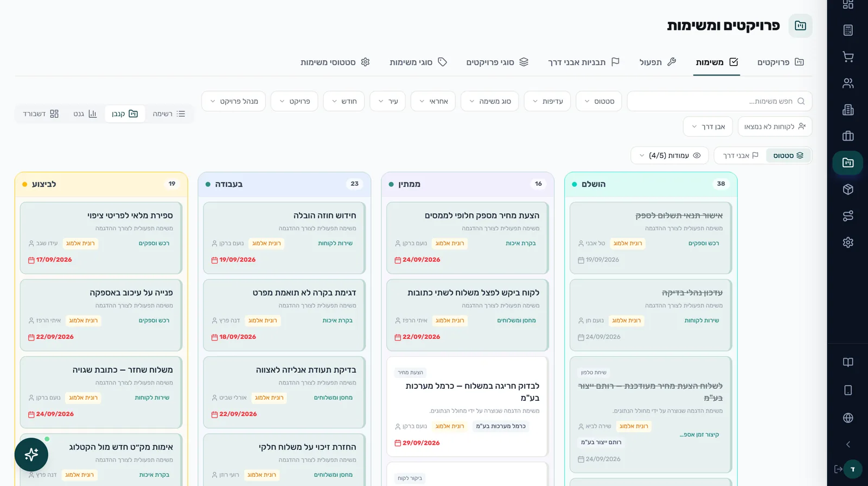Expand the חודש filter dropdown

344,101
